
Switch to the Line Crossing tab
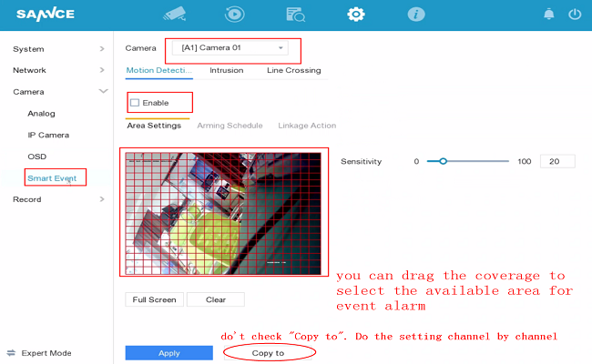tap(294, 70)
